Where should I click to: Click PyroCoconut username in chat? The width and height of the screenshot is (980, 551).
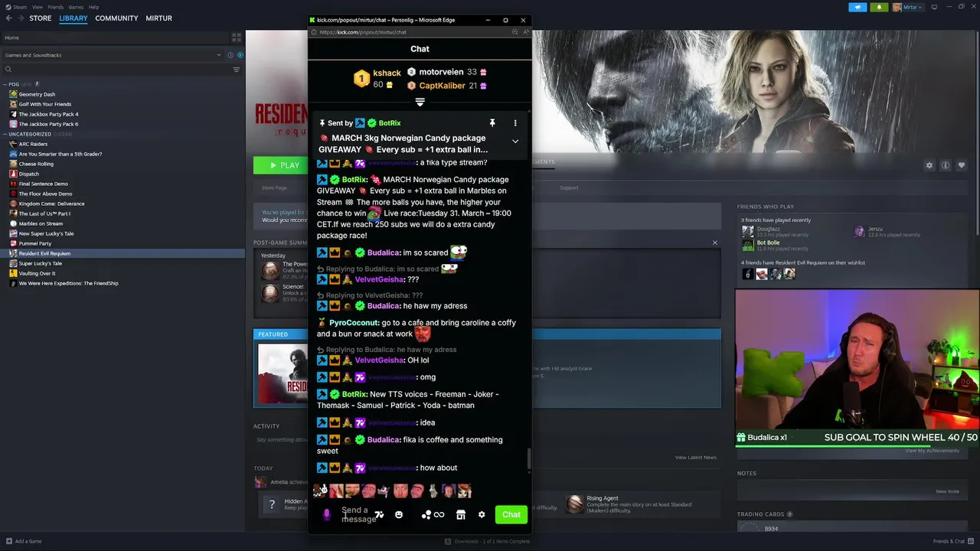click(x=354, y=323)
